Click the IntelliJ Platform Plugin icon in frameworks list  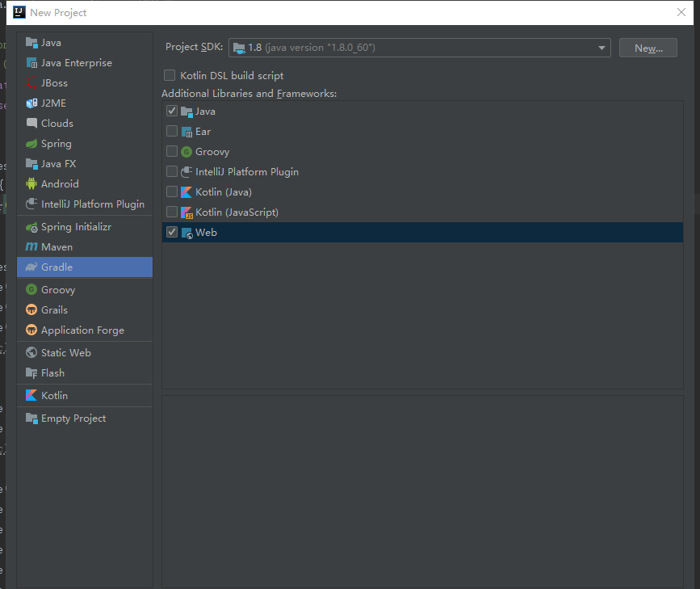(187, 172)
